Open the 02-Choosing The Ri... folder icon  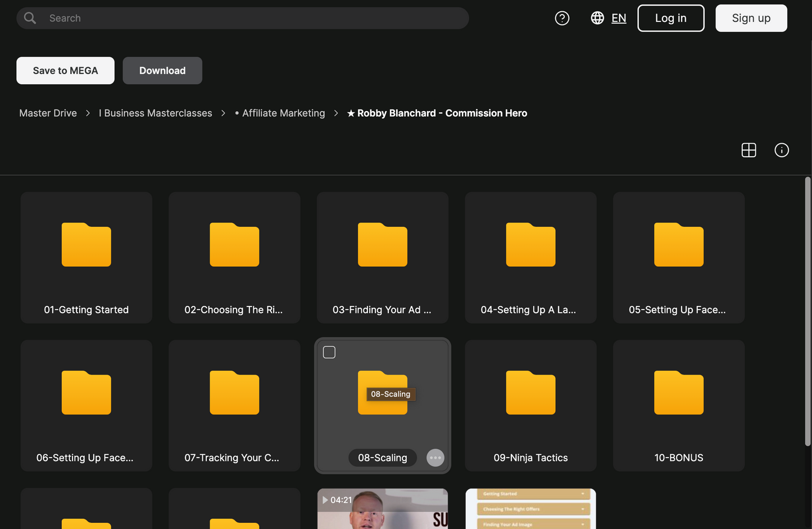pos(234,245)
